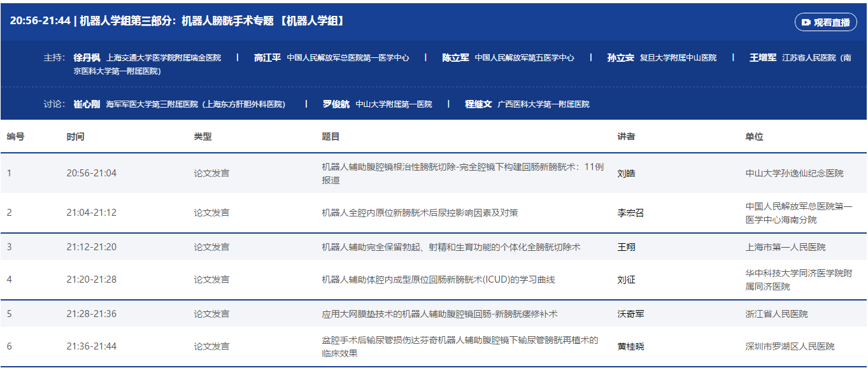The image size is (868, 368).
Task: Click the 时间 column header
Action: pos(75,137)
